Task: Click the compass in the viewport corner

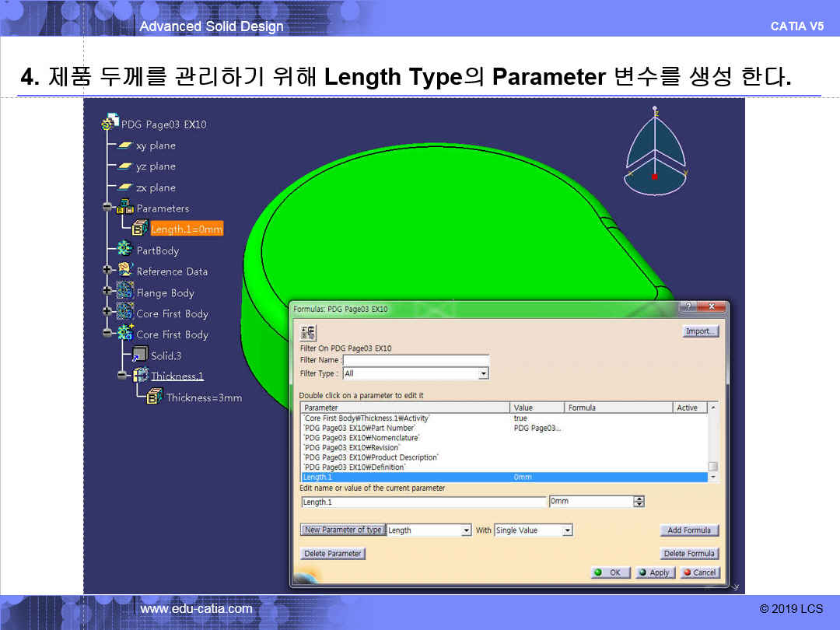Action: [x=655, y=153]
